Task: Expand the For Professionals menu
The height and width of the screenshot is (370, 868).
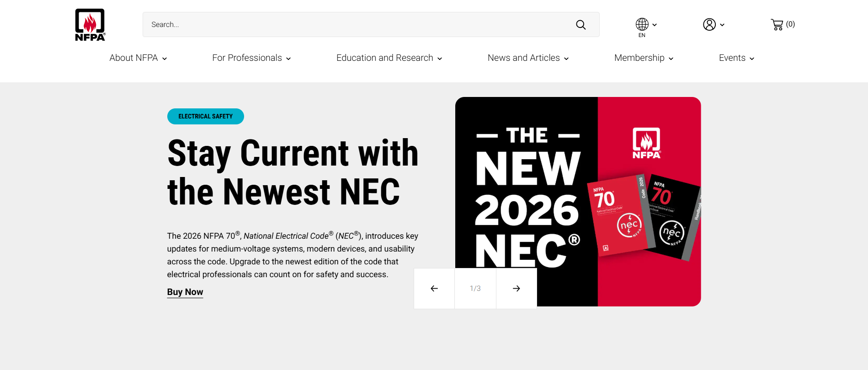Action: point(251,58)
